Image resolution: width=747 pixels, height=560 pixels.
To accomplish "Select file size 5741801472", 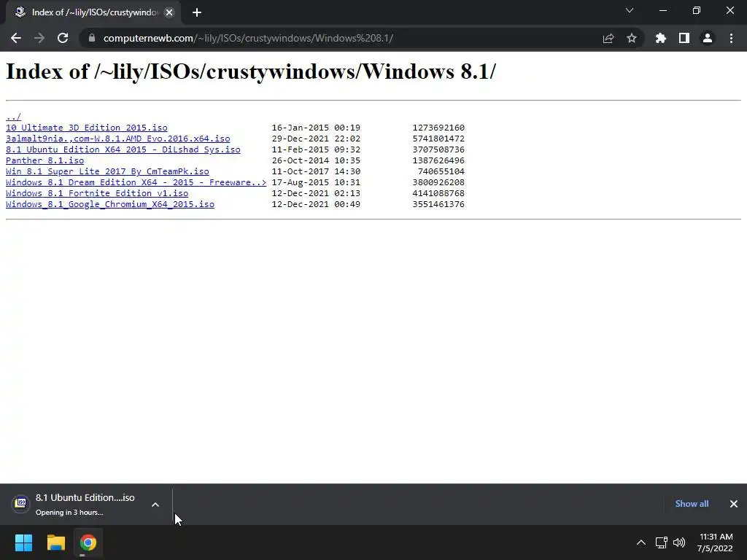I will point(438,139).
